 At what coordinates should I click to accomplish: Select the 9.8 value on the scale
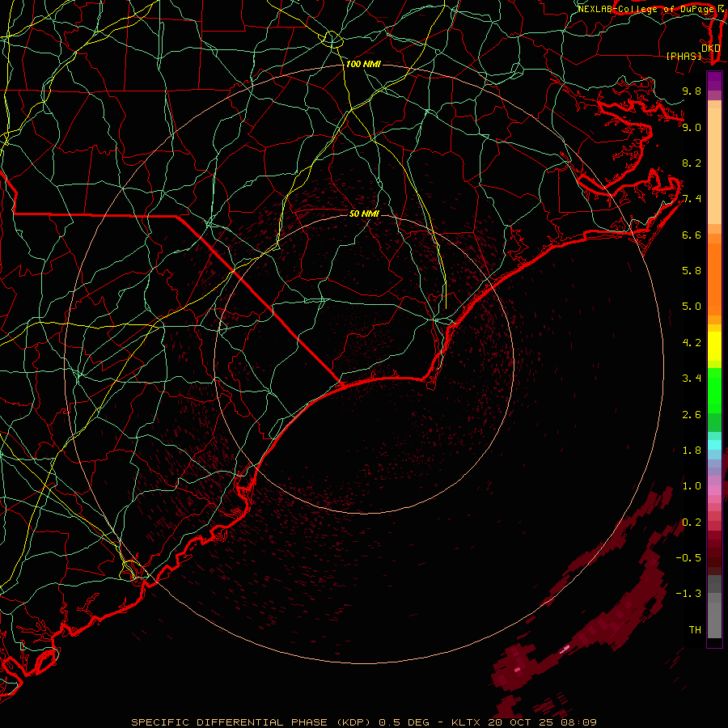692,91
